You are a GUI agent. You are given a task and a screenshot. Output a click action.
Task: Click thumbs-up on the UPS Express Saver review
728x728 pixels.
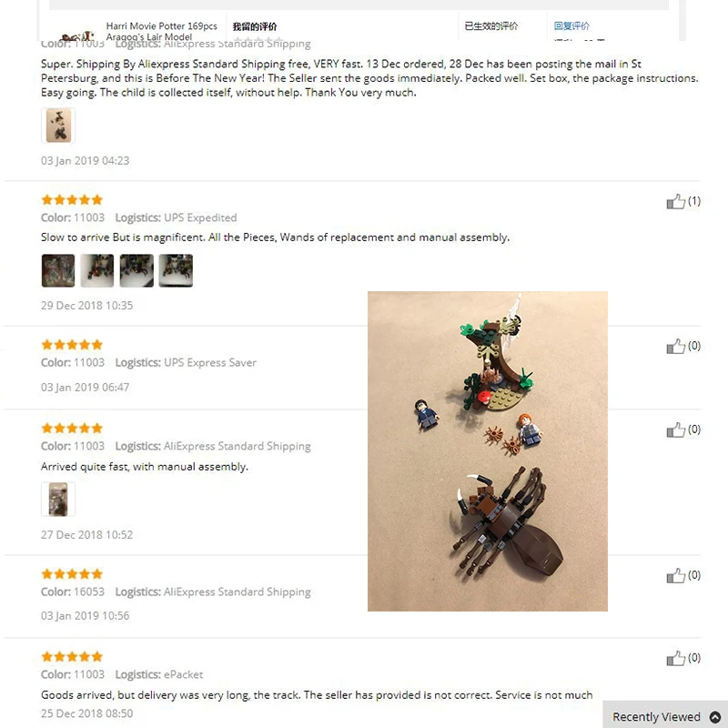point(675,347)
